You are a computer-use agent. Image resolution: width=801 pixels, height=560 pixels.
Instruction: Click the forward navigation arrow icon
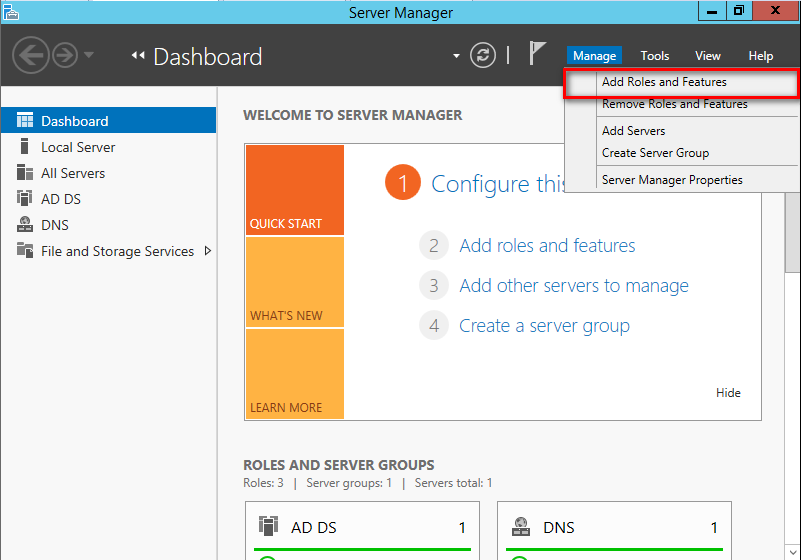click(x=65, y=55)
